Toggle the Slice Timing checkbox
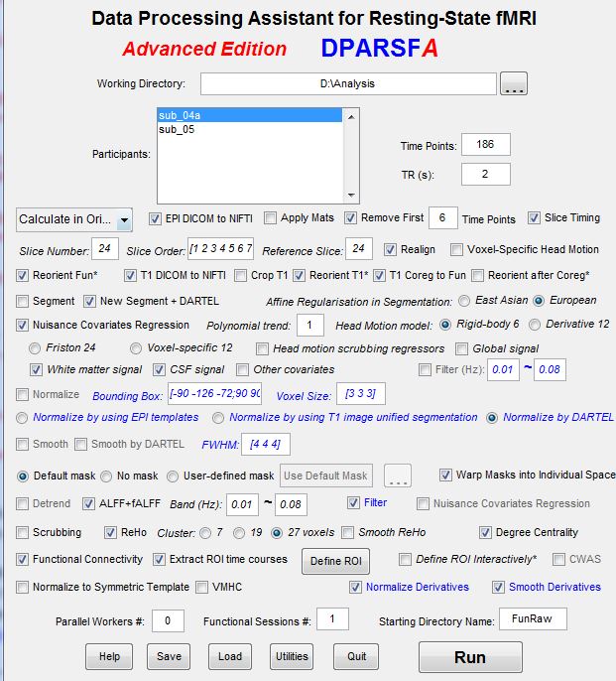 tap(534, 218)
